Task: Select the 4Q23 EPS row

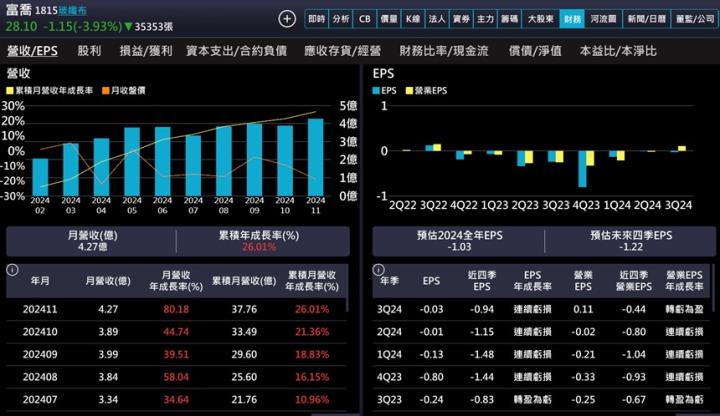Action: point(541,377)
